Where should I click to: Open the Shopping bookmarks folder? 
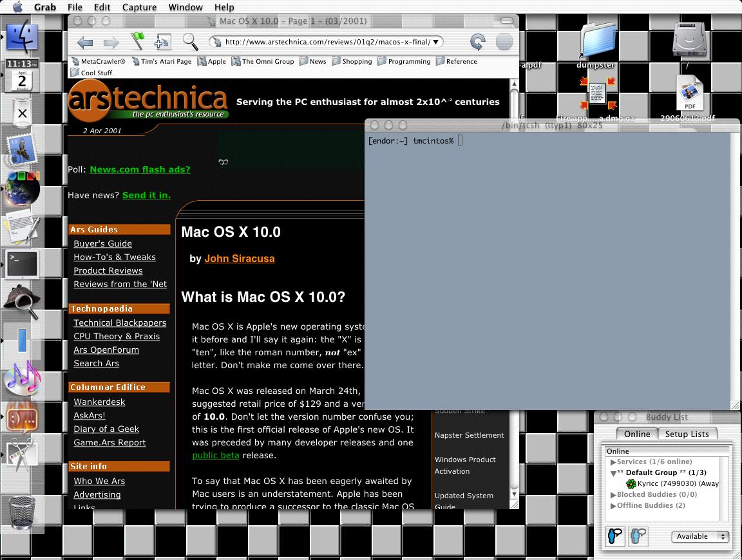(352, 62)
